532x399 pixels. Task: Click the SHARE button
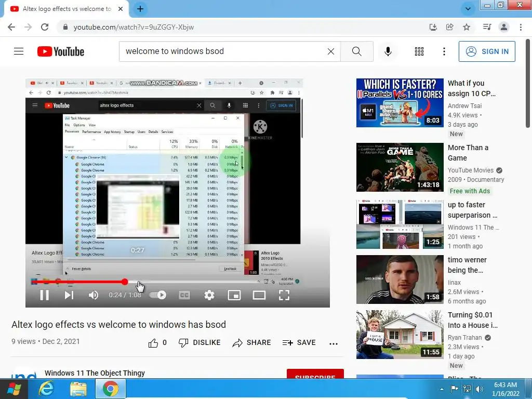(251, 343)
